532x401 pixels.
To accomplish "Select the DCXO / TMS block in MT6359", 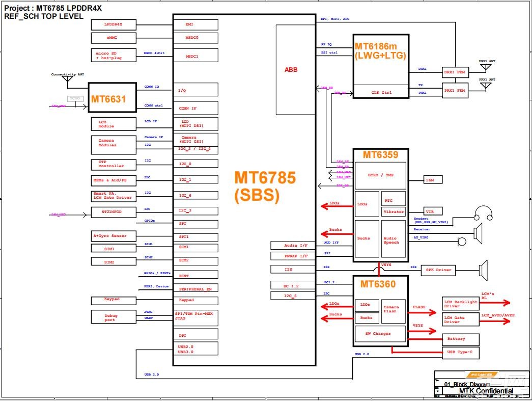I will [380, 175].
